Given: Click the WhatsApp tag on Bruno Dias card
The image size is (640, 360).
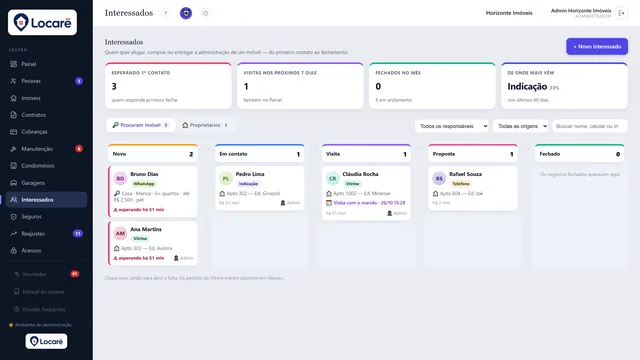Looking at the screenshot, I should point(144,184).
